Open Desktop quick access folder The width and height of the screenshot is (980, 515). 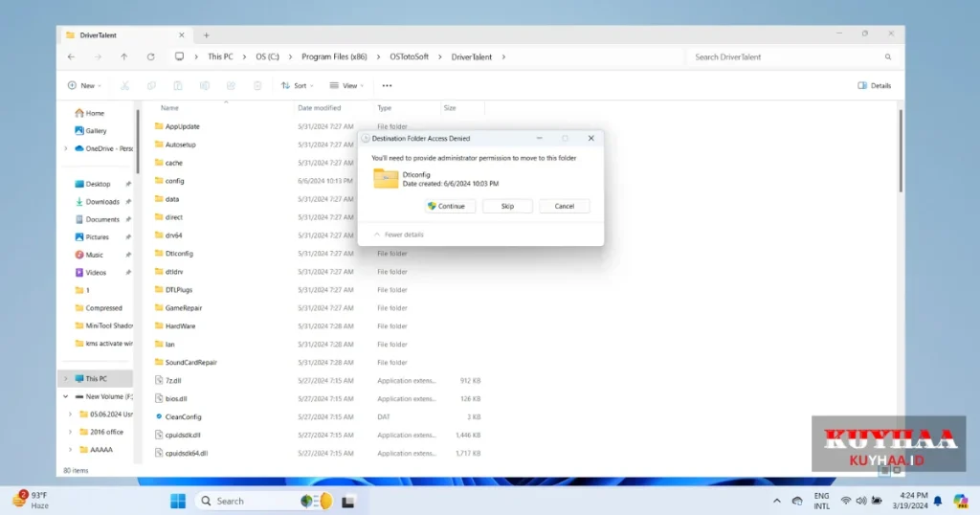93,184
